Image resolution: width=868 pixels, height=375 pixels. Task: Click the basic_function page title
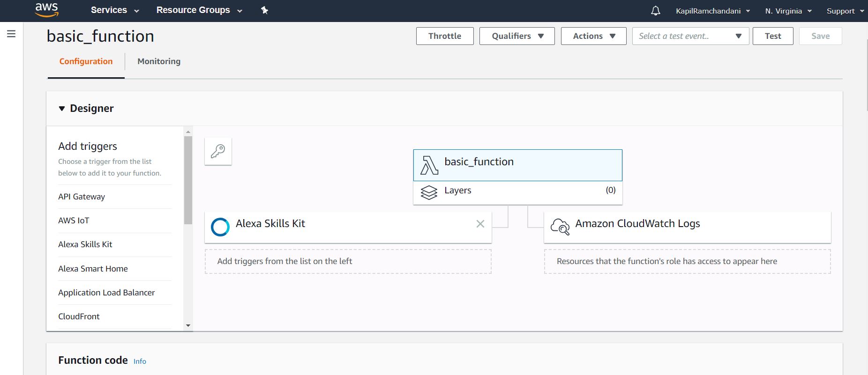[x=100, y=37]
